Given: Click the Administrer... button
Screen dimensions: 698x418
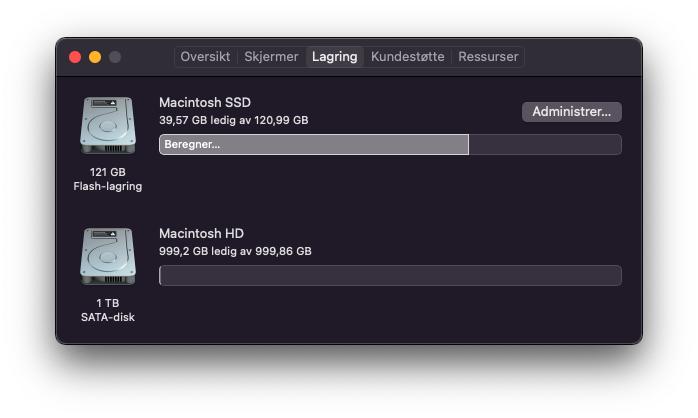Looking at the screenshot, I should 572,112.
